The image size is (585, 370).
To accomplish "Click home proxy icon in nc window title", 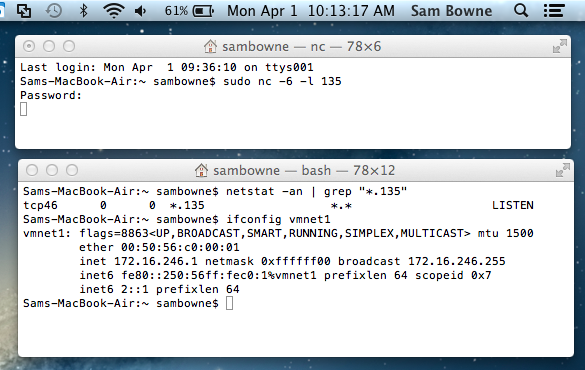I will pos(210,46).
